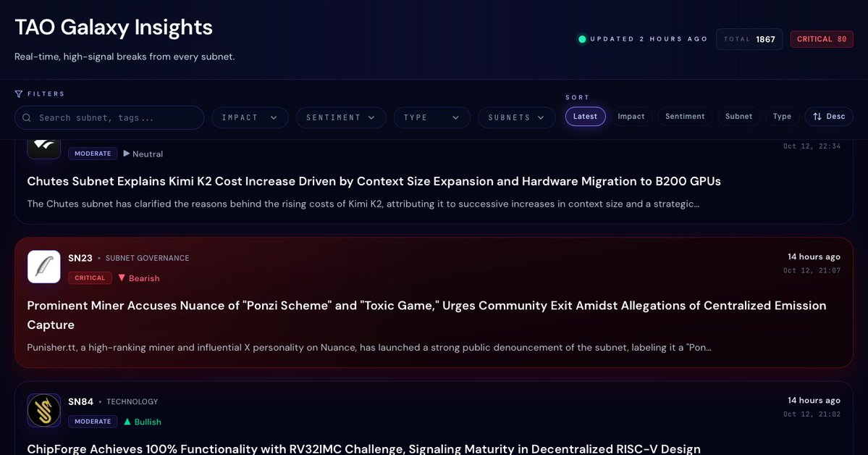The image size is (868, 455).
Task: Click 14 hours ago on SN23 card
Action: coord(814,256)
